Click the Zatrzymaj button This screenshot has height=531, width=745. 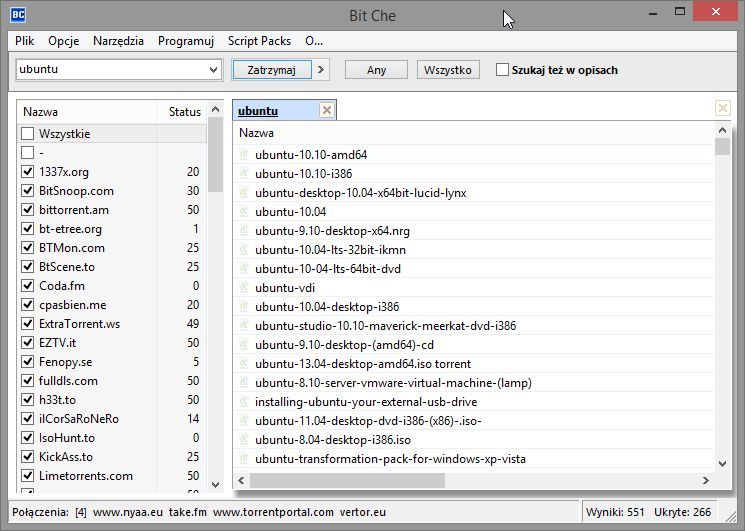point(272,70)
